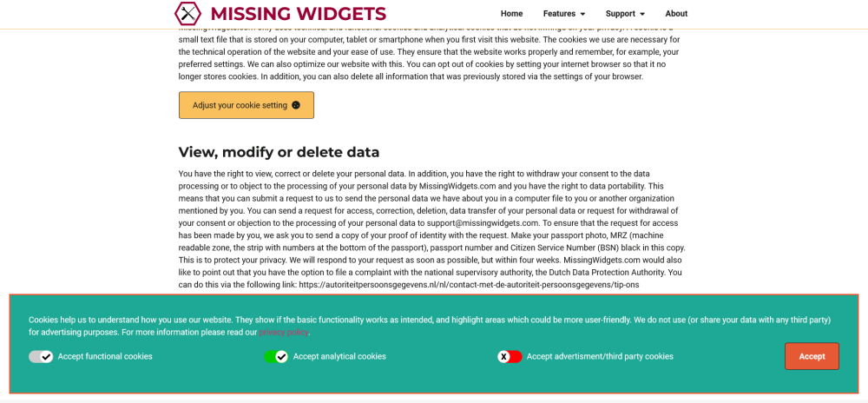Click the Accept analytical cookies label
Viewport: 868px width, 403px height.
[339, 356]
